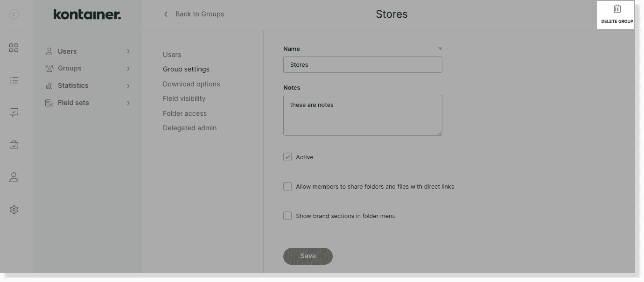
Task: Check Show brand sections in folder menu
Action: pyautogui.click(x=287, y=216)
